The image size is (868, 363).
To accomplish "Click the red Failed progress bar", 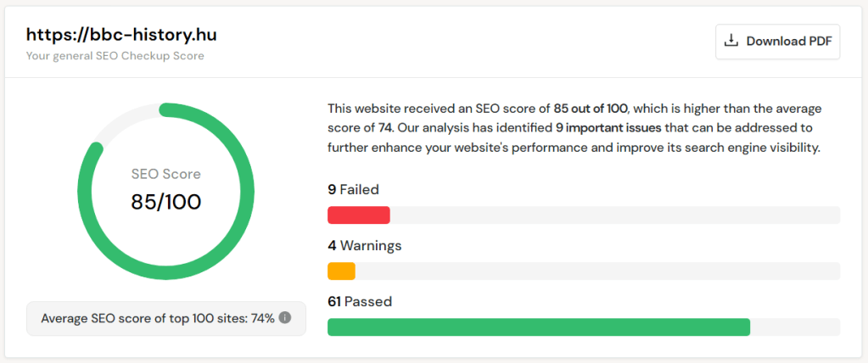I will tap(358, 215).
